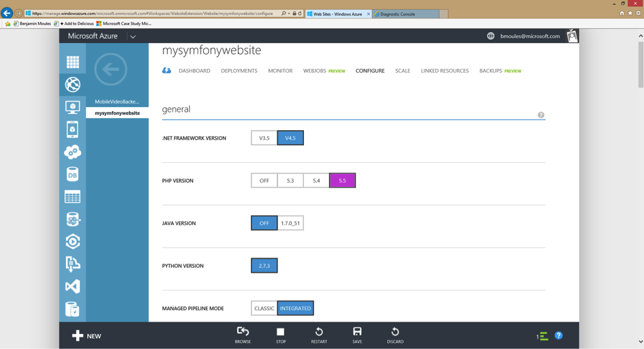Open the bottom cylinder icon in sidebar
This screenshot has width=644, height=349.
tap(73, 309)
